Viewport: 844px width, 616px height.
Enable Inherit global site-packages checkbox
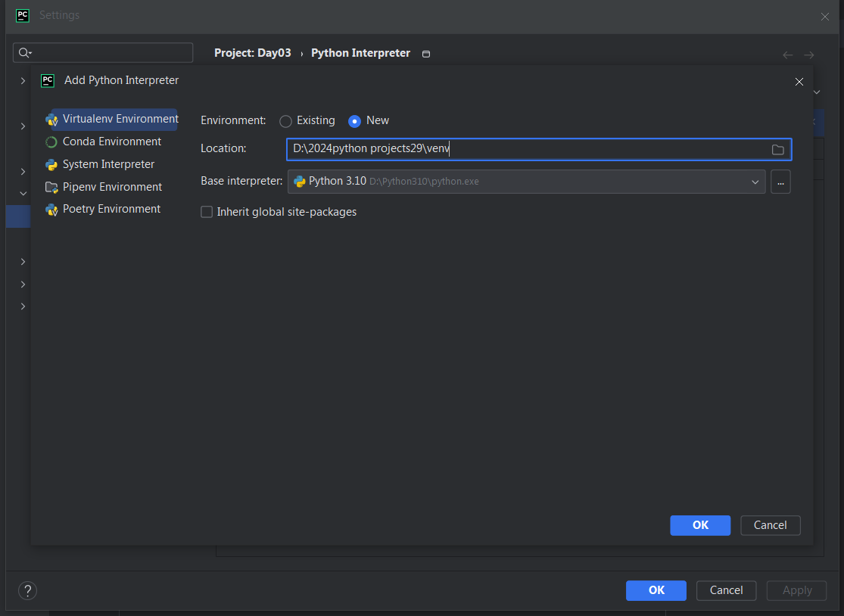click(x=207, y=213)
